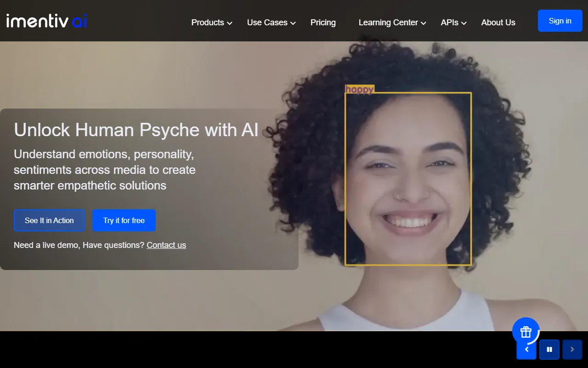Click the imentiv ai logo
The height and width of the screenshot is (368, 588).
coord(46,21)
